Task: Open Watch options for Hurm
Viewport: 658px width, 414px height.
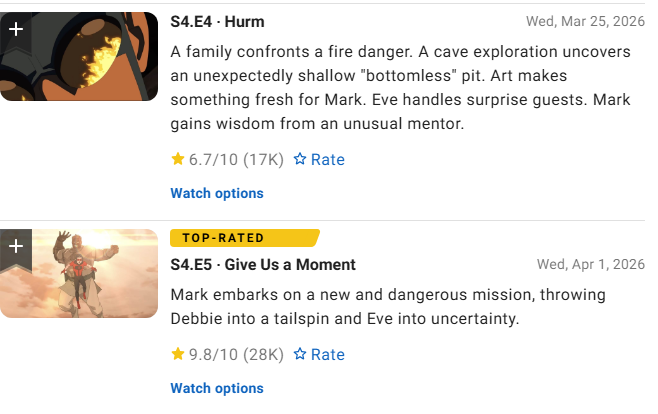Action: tap(217, 193)
